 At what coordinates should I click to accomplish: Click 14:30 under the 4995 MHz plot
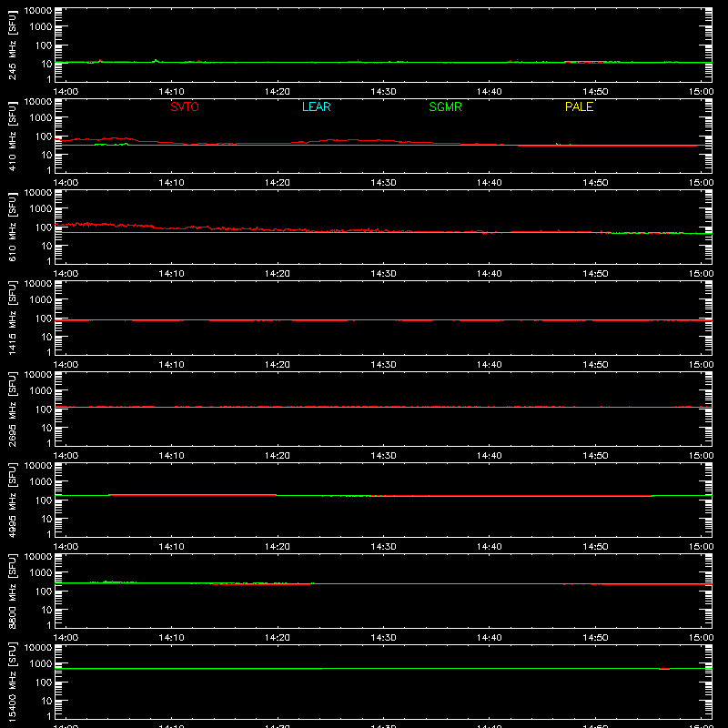point(383,547)
